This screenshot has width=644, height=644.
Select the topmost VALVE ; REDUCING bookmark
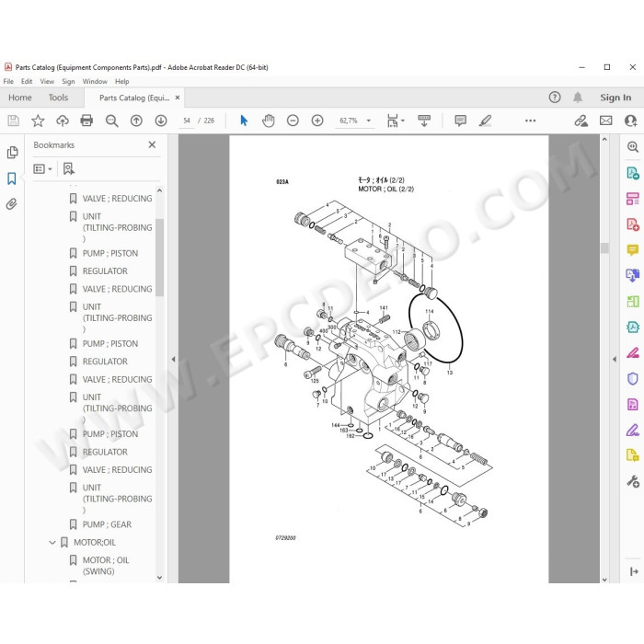click(117, 199)
